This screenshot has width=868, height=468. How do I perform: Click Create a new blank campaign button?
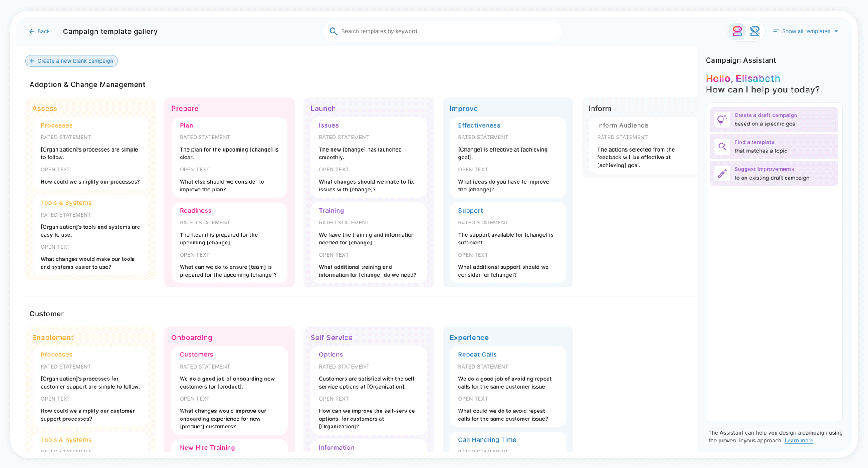[72, 61]
